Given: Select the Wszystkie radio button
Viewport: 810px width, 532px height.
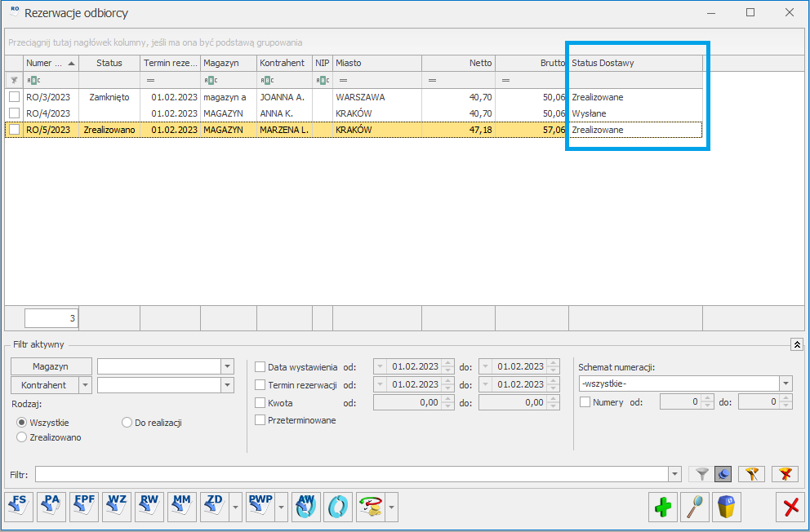Looking at the screenshot, I should [x=21, y=422].
